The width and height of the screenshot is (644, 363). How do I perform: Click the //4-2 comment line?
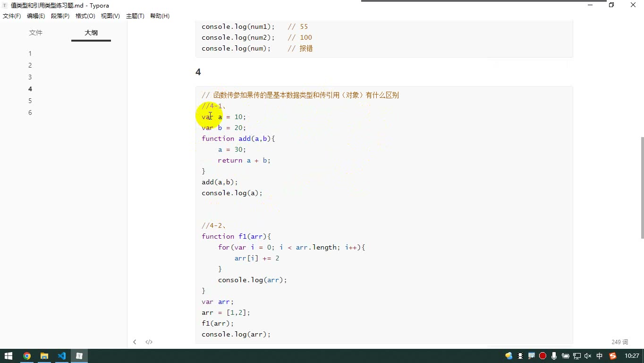coord(214,225)
